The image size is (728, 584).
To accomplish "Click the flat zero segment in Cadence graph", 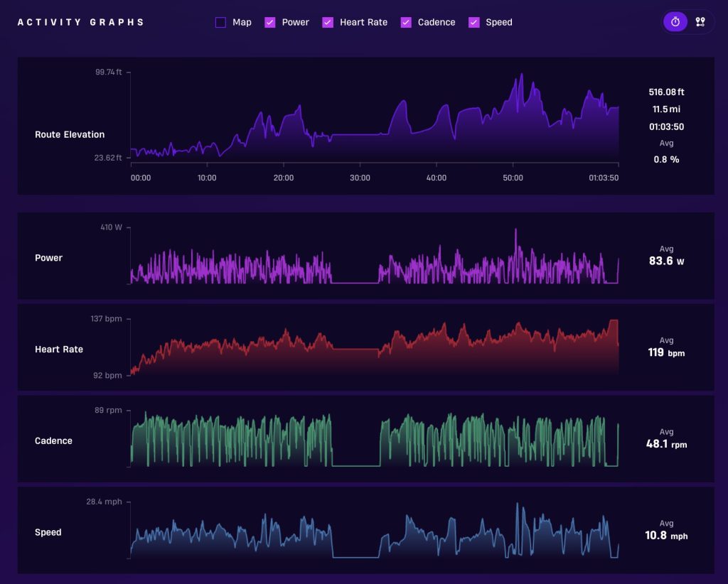I will click(x=356, y=465).
